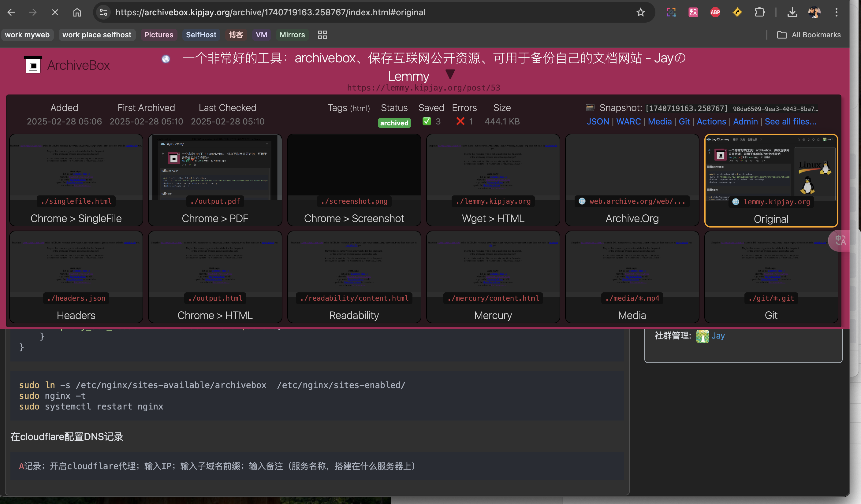Click the page favicon beside the title
The width and height of the screenshot is (861, 504).
tap(166, 59)
